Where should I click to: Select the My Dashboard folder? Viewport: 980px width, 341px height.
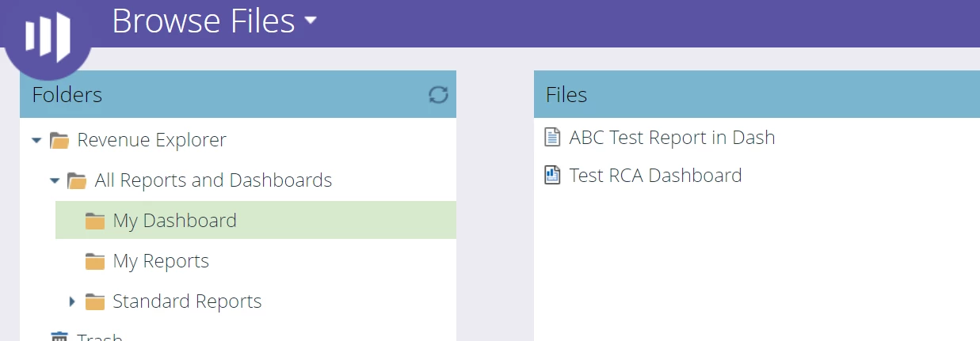pos(174,221)
